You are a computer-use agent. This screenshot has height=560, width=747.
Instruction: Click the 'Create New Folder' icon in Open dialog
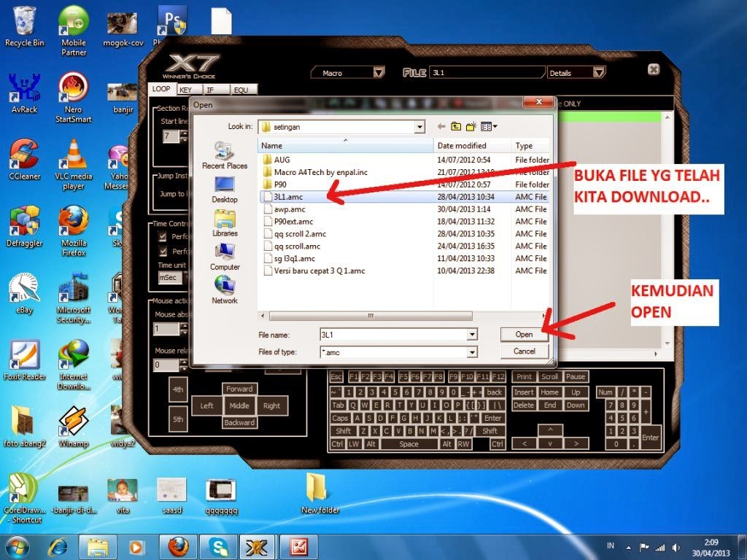coord(470,125)
